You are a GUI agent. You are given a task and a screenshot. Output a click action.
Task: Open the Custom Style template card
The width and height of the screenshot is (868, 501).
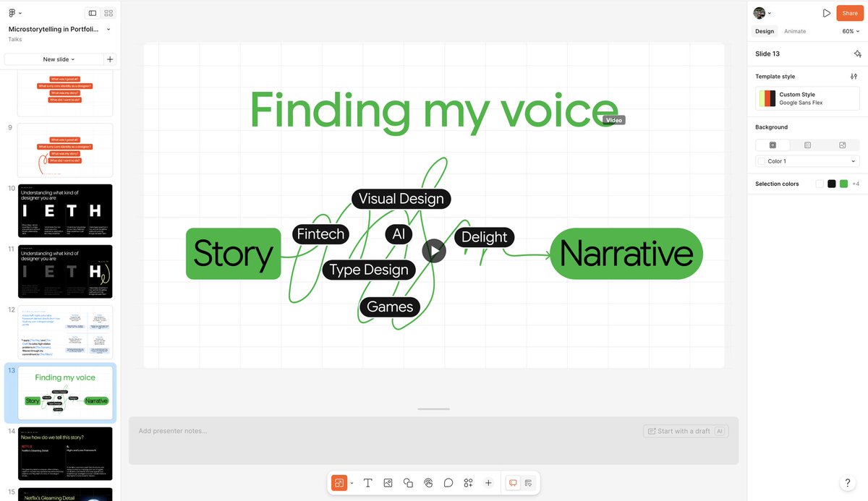(807, 98)
